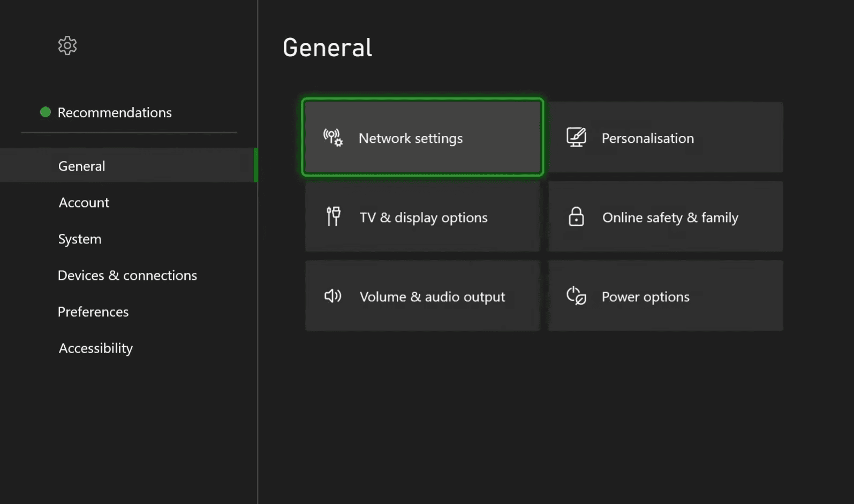Click the Online safety padlock icon

[576, 217]
